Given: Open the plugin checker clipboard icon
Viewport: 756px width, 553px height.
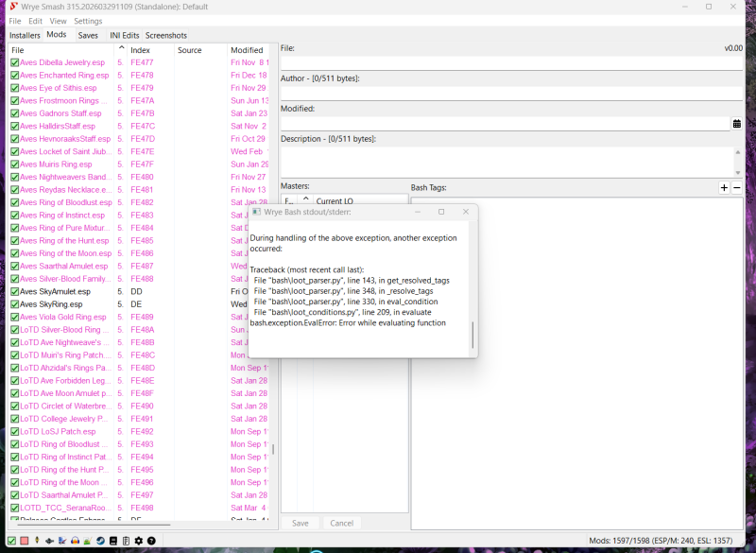Looking at the screenshot, I should click(x=126, y=541).
